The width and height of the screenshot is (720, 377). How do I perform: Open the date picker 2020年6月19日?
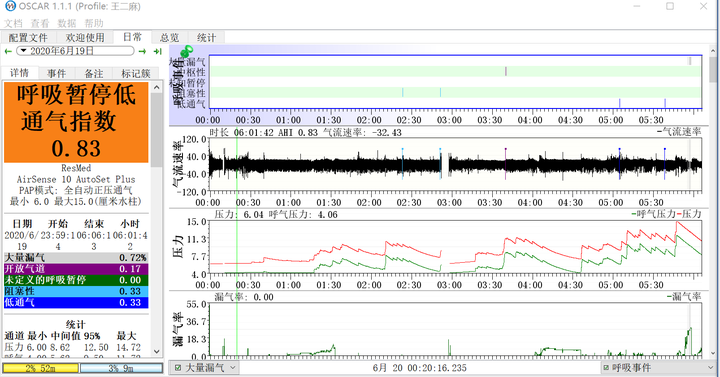(x=75, y=51)
